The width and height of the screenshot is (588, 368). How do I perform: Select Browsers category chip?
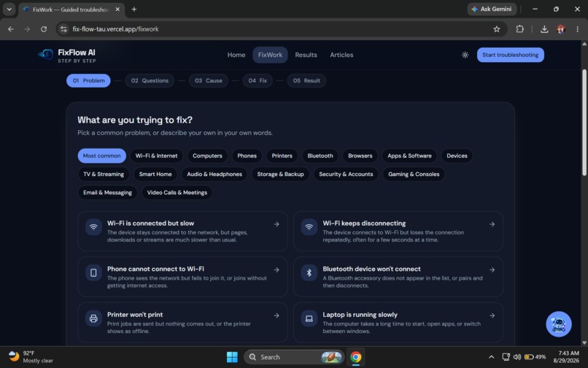[360, 156]
